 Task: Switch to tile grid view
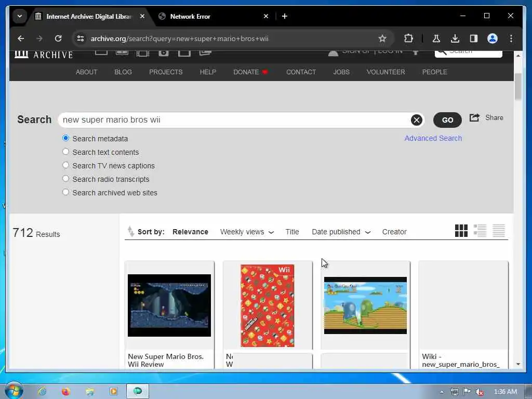coord(461,231)
